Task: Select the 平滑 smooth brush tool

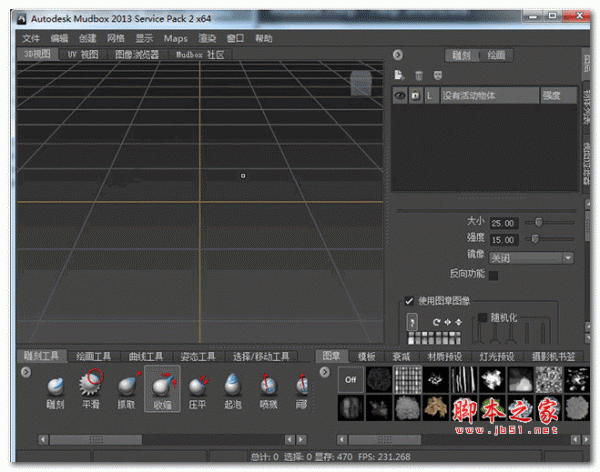Action: pyautogui.click(x=90, y=385)
